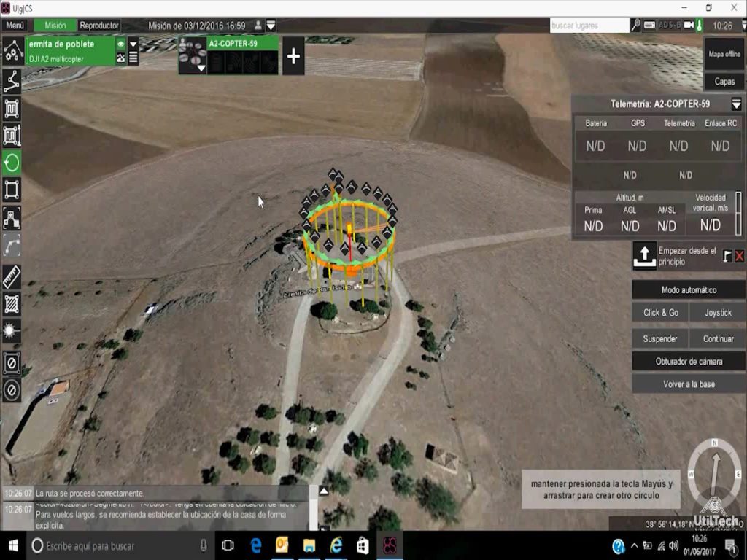Choose the ruler measurement tool
The height and width of the screenshot is (560, 747).
click(x=12, y=276)
